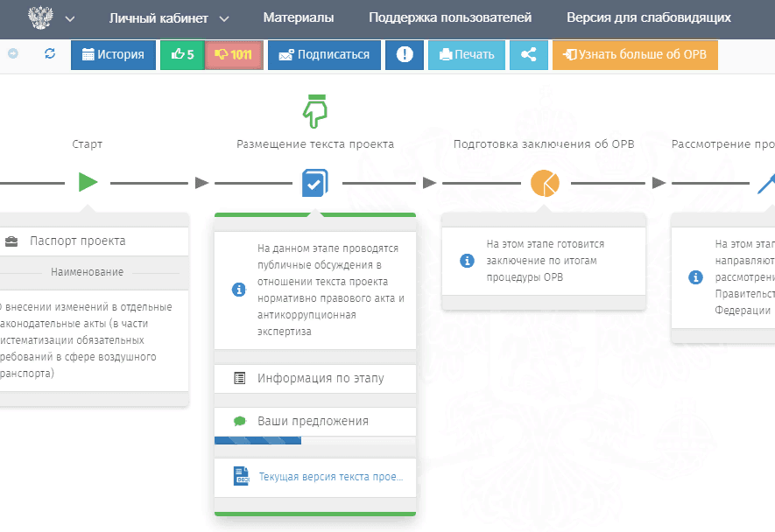
Task: Open the Материалы menu item
Action: coord(298,18)
